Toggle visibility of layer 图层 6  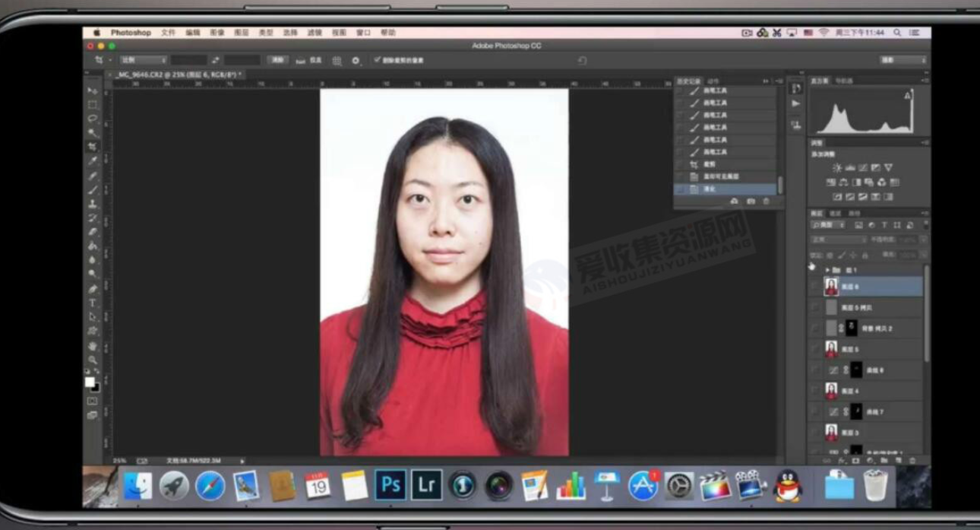point(815,286)
